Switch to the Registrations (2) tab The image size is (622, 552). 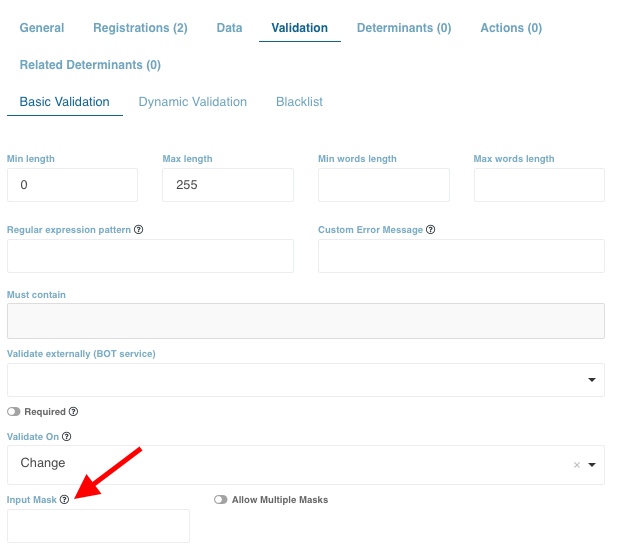coord(140,28)
